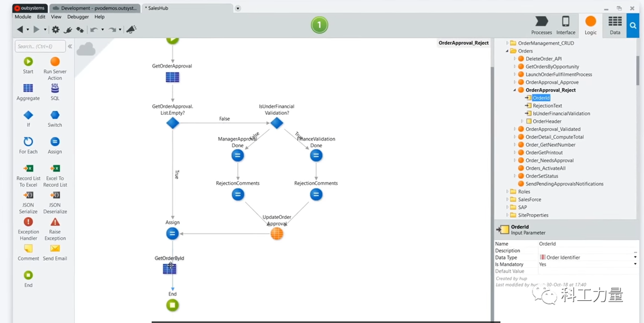Screen dimensions: 644x323
Task: Collapse the Orders folder
Action: click(507, 51)
